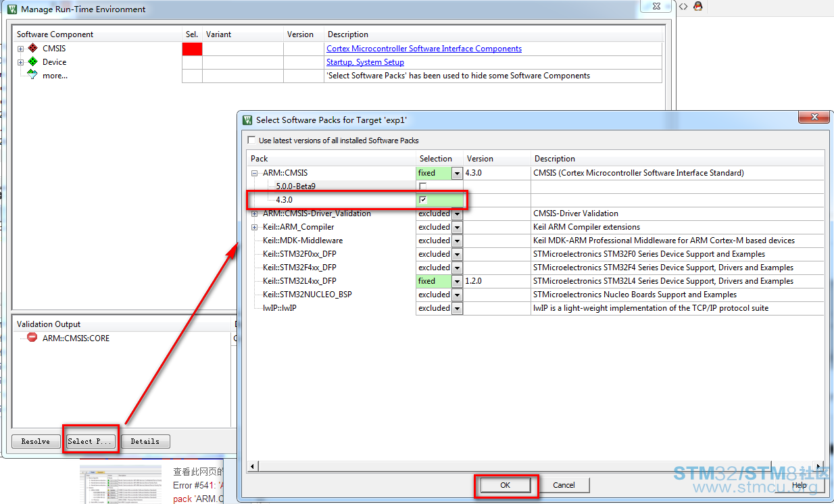Click the Pack column header

(x=331, y=159)
